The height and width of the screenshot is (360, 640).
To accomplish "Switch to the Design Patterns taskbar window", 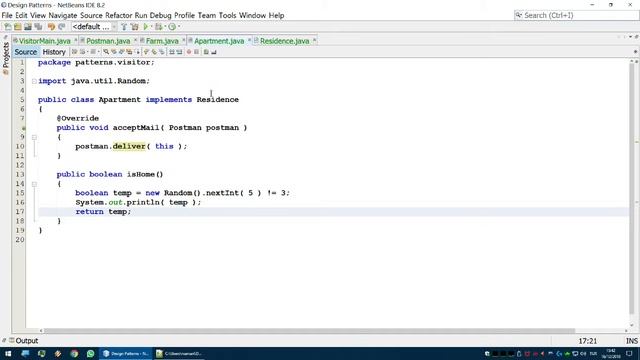I will click(126, 353).
